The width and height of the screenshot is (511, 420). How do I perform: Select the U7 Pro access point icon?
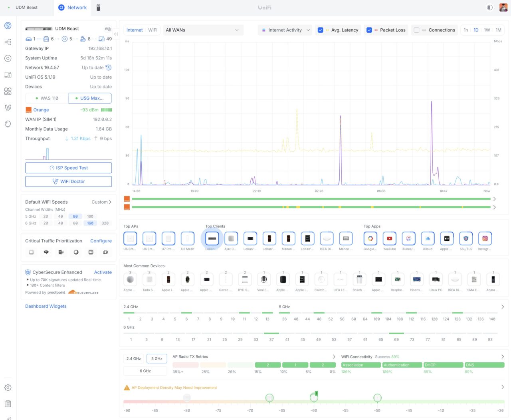coord(168,238)
